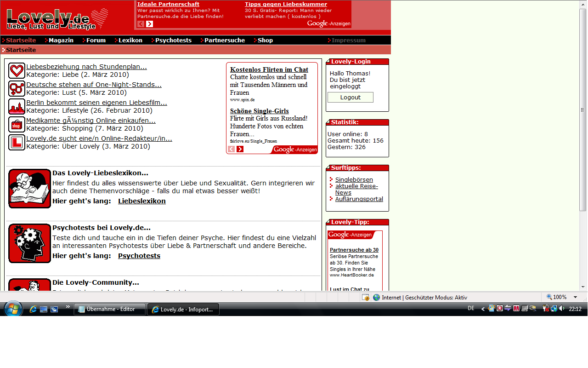
Task: Click the red M tray icon
Action: tap(516, 309)
